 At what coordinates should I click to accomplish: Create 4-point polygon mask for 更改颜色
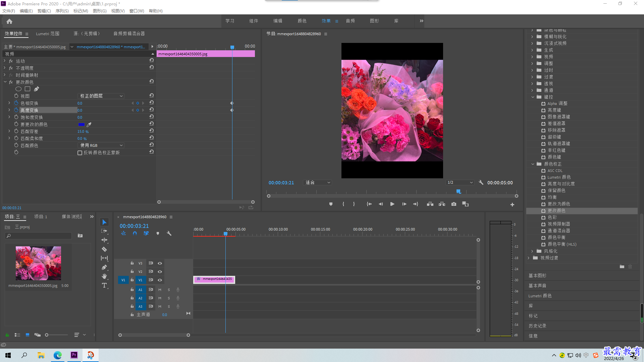coord(28,89)
